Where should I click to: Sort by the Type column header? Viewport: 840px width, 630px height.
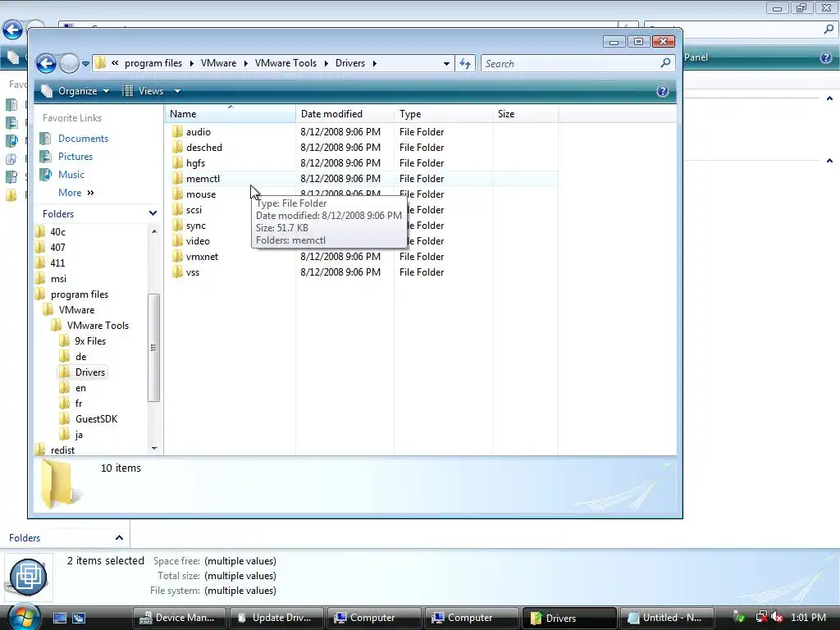443,113
